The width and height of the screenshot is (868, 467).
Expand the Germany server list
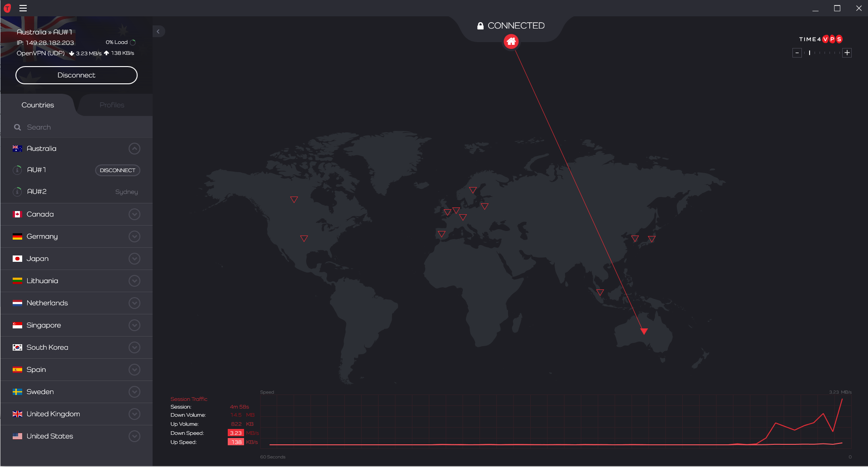134,236
